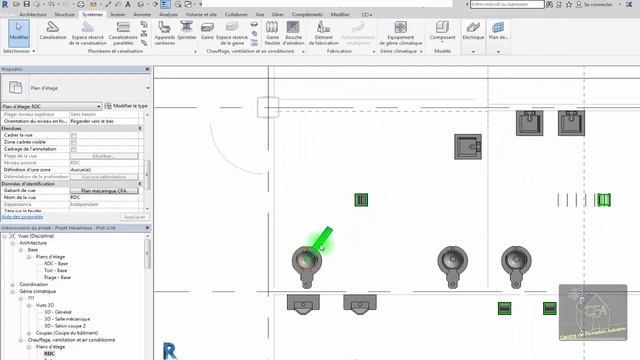Open the Aide des propriétés link
640x360 pixels.
tap(22, 217)
